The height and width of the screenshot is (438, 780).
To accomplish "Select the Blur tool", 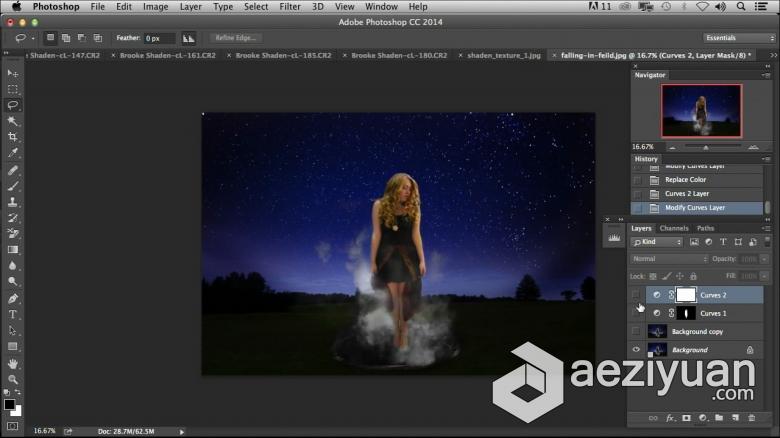I will tap(12, 266).
